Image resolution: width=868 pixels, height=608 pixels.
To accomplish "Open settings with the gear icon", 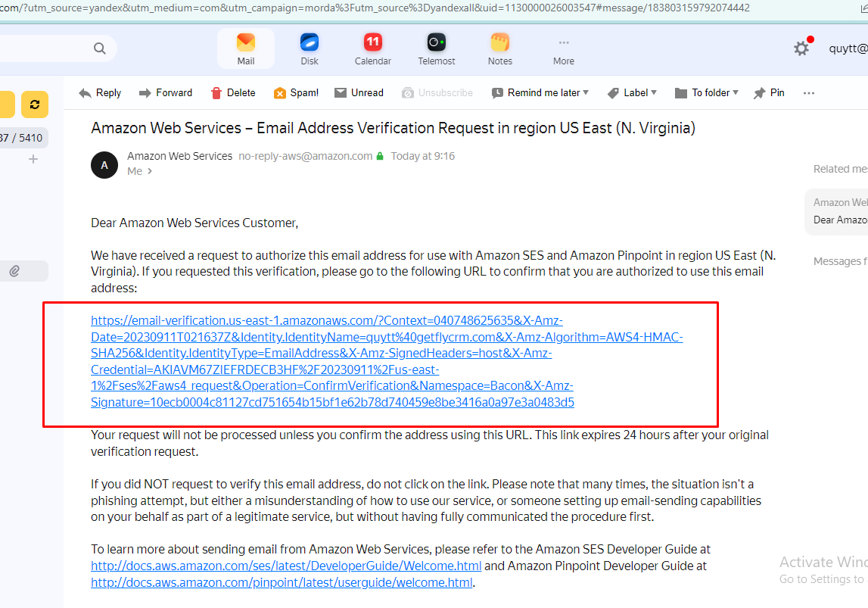I will click(x=801, y=48).
